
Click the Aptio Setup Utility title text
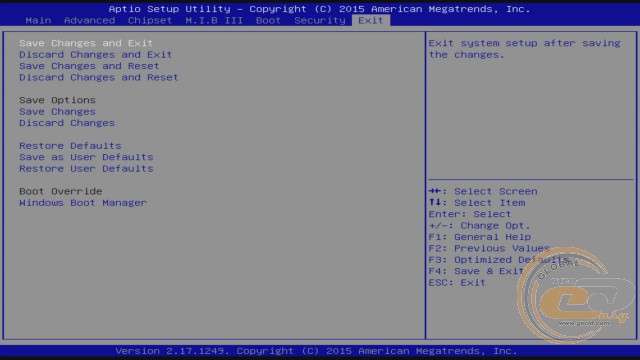point(319,9)
